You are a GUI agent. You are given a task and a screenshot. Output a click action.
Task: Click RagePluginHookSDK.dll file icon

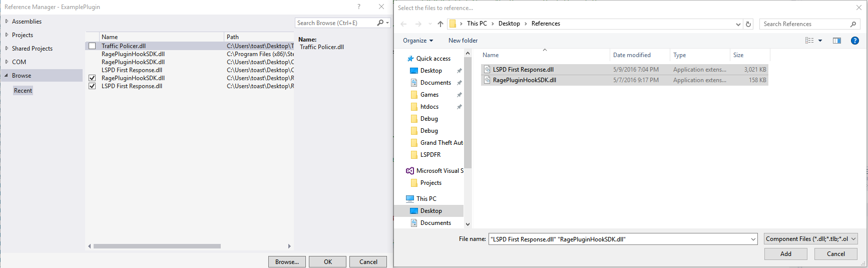pyautogui.click(x=487, y=80)
